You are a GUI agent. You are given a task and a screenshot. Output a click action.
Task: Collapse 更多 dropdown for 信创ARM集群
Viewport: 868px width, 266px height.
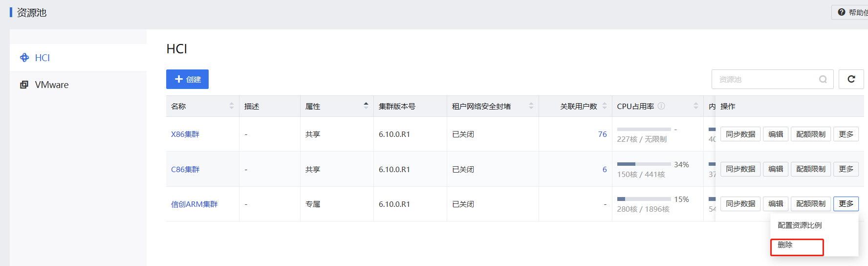click(x=846, y=204)
